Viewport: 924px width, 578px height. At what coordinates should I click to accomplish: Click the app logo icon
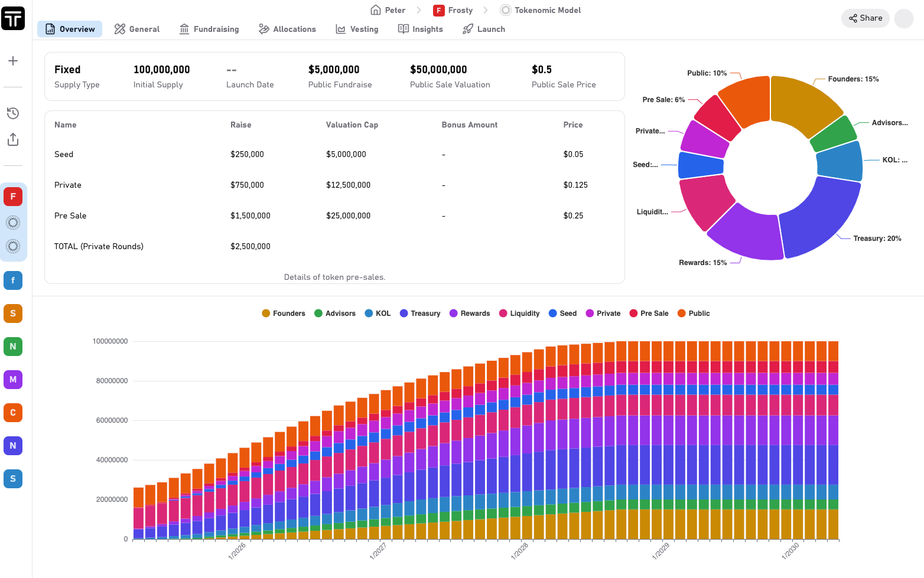[13, 18]
